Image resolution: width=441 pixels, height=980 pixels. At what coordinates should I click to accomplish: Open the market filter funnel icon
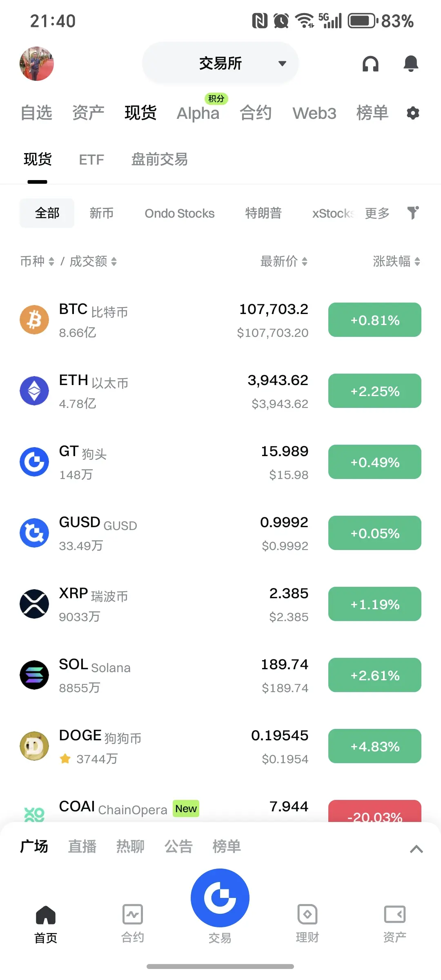(x=413, y=213)
